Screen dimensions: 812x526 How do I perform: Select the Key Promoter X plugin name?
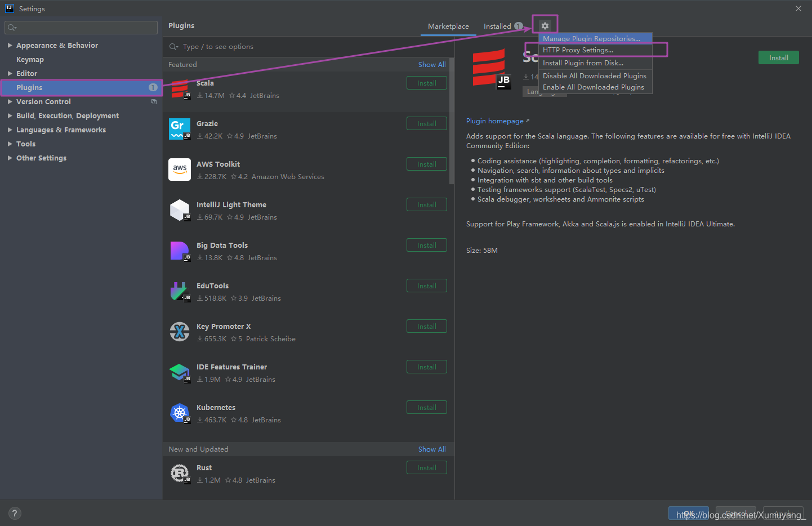coord(224,327)
